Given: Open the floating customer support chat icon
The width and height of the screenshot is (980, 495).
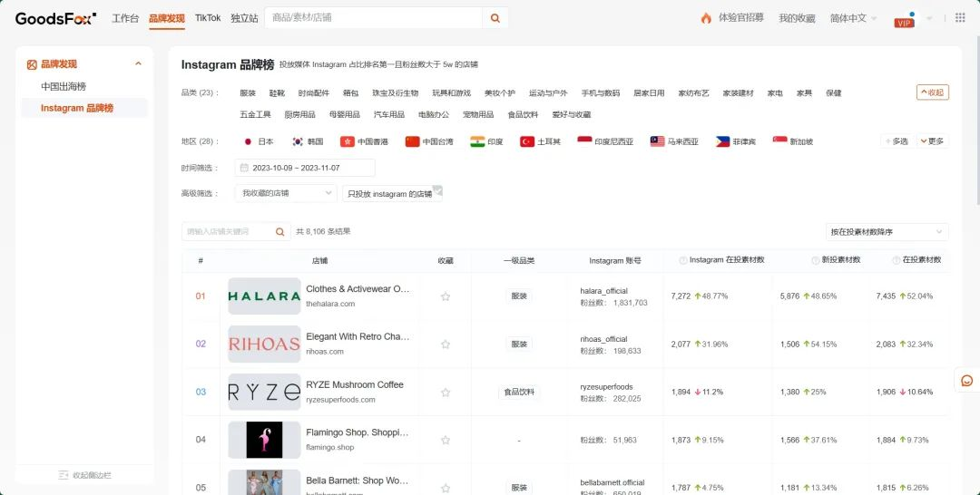Looking at the screenshot, I should pos(966,381).
